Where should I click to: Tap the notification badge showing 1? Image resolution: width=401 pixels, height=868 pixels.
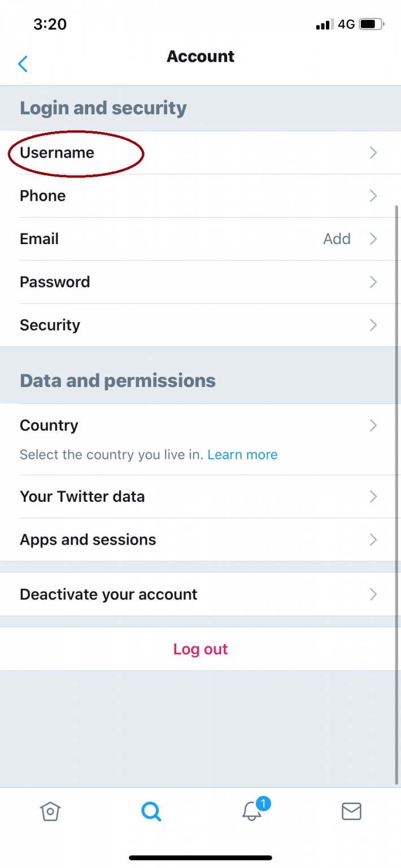(264, 803)
